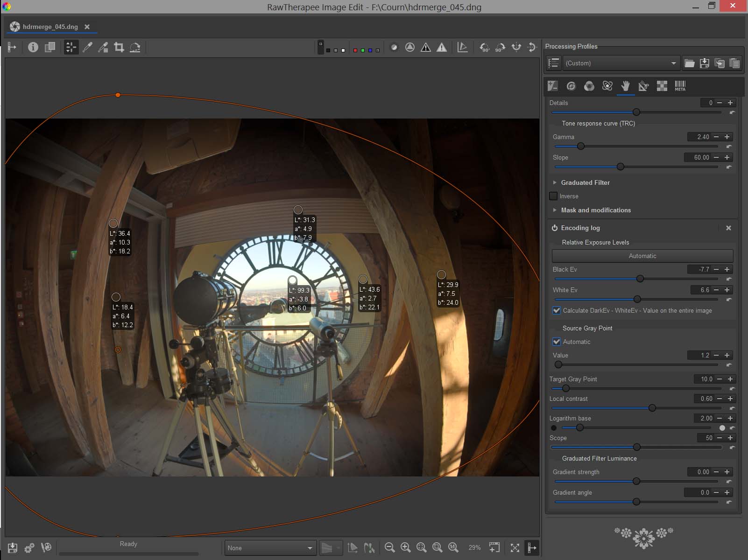Click the Local contrast slider handle
The image size is (748, 560).
652,408
